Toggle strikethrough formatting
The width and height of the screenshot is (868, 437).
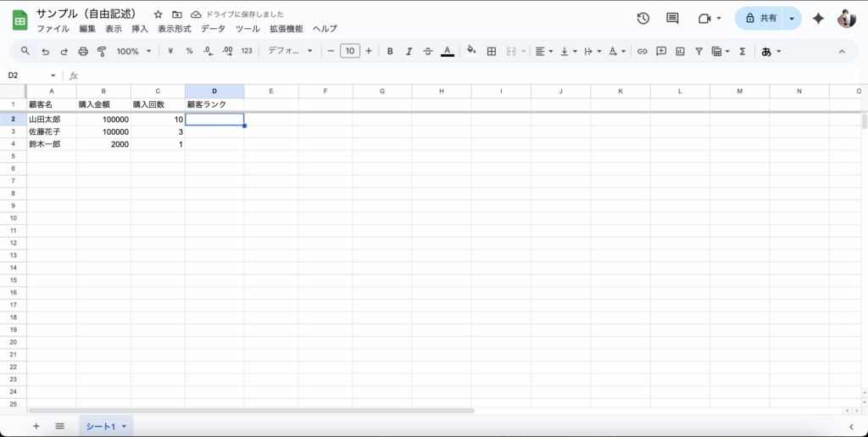(x=428, y=52)
